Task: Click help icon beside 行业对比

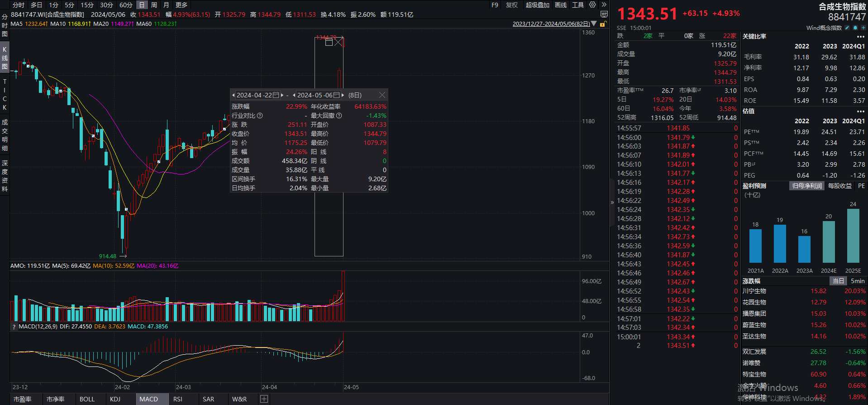Action: coord(260,116)
